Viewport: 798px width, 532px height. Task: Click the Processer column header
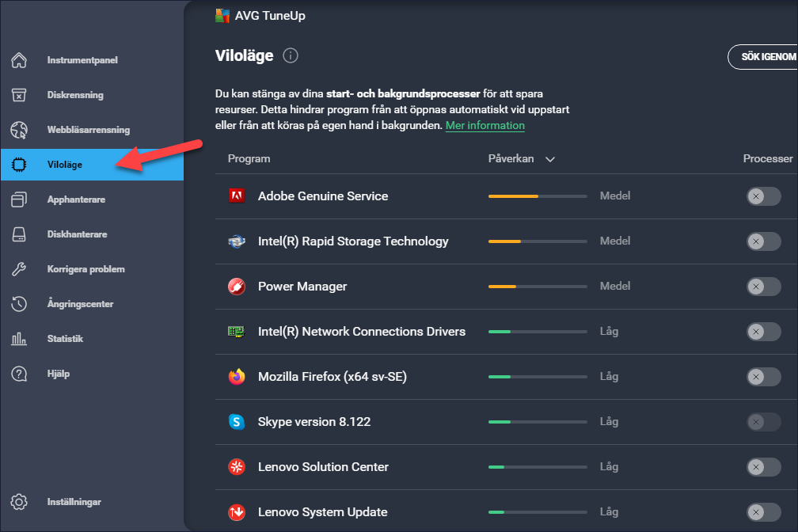(768, 158)
